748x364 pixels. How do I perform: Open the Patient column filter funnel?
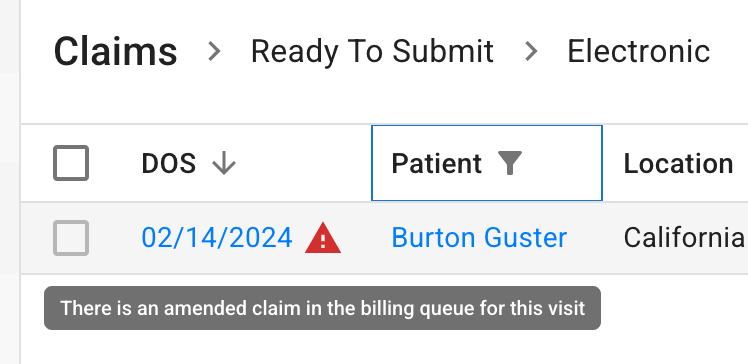pos(509,163)
